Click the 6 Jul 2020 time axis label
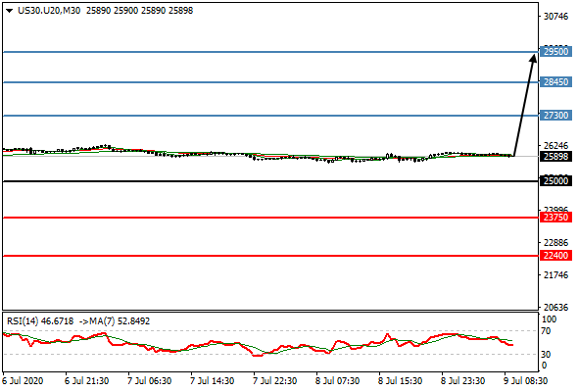 pyautogui.click(x=23, y=381)
